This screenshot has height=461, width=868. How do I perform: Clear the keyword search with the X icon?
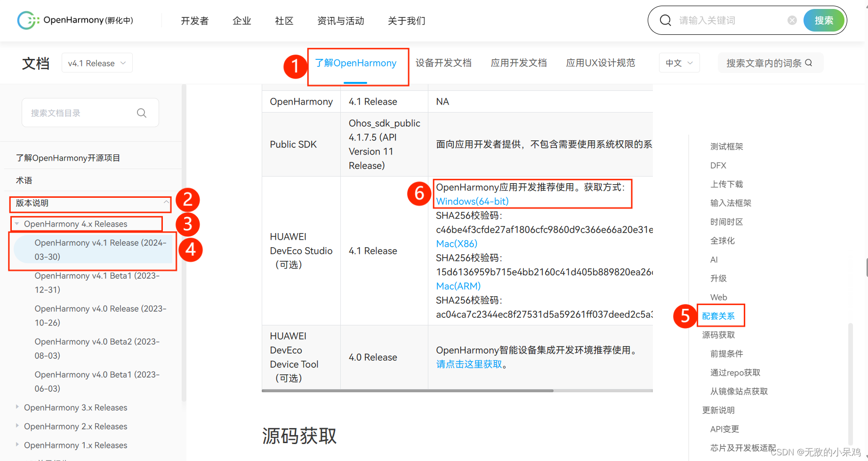792,20
